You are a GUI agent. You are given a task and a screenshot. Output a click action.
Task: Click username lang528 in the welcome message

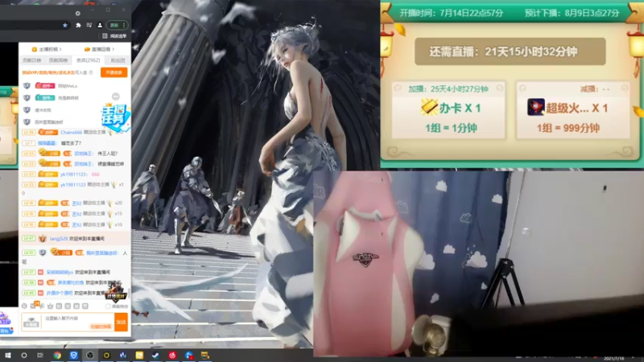(59, 238)
